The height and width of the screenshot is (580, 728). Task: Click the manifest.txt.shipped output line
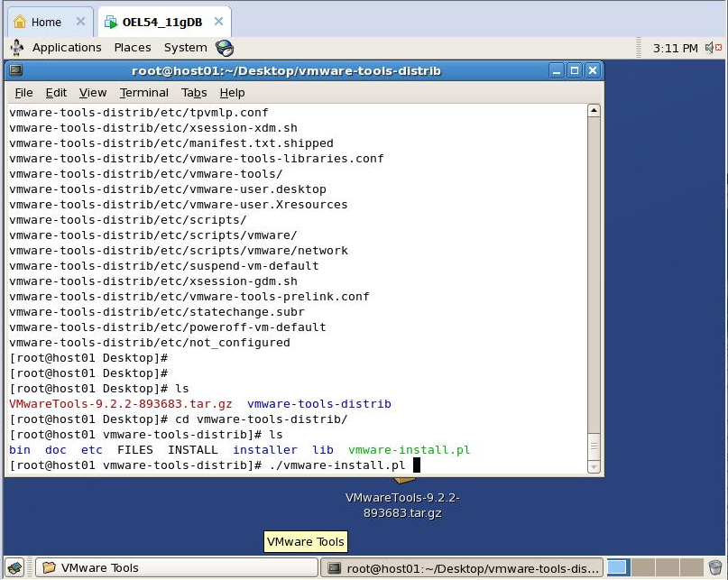pyautogui.click(x=171, y=143)
